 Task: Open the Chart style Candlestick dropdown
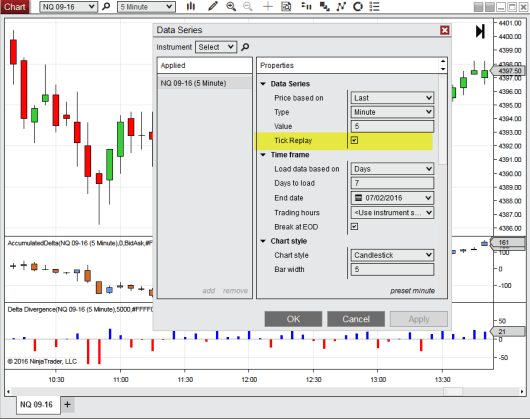click(x=392, y=255)
